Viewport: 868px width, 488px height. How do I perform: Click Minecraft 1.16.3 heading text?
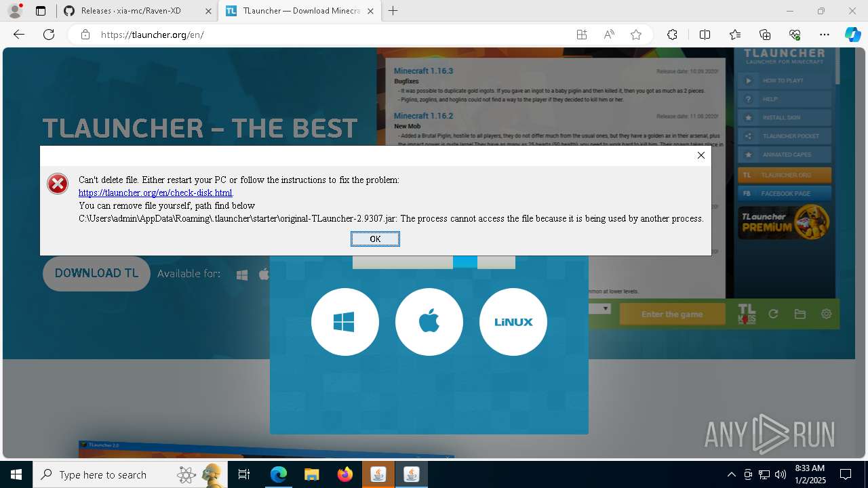(423, 70)
